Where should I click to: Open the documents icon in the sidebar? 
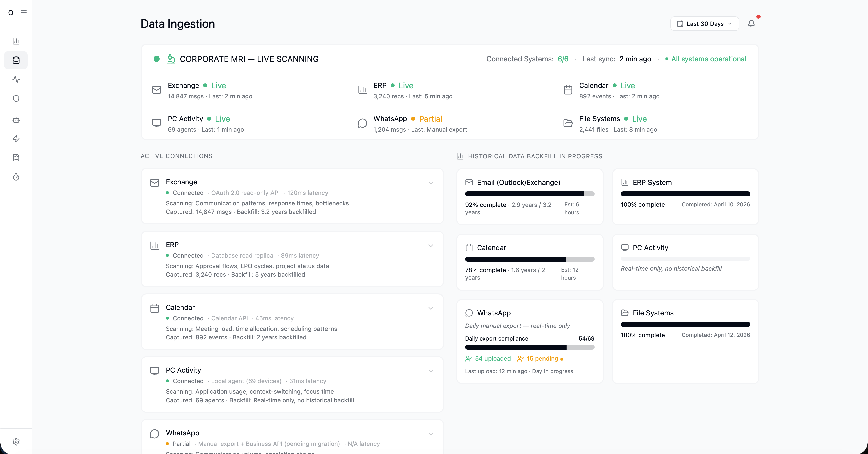[x=16, y=158]
